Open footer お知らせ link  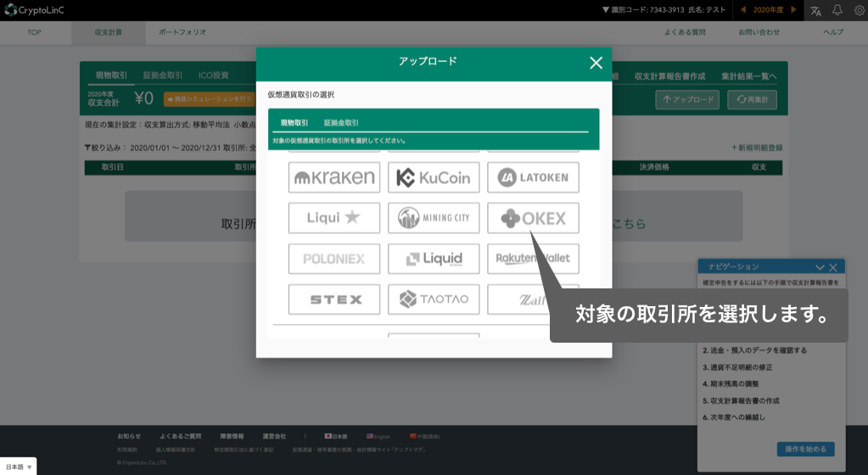coord(129,436)
